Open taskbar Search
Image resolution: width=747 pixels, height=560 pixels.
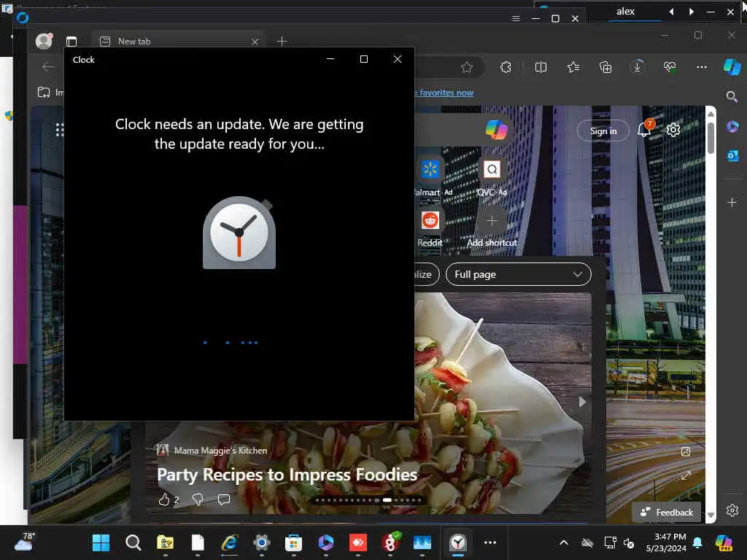pyautogui.click(x=133, y=542)
